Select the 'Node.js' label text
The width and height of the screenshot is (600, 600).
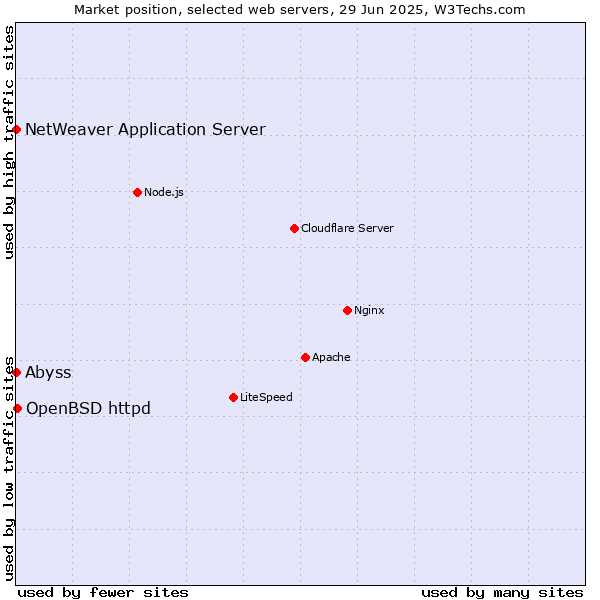(x=164, y=192)
